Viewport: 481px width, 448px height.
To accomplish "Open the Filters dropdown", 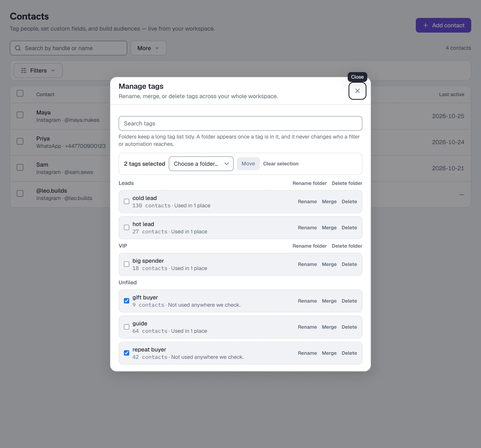I will [x=38, y=71].
